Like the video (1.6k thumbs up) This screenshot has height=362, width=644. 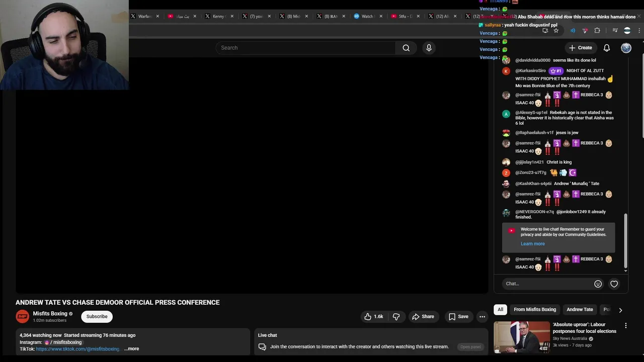(x=373, y=316)
